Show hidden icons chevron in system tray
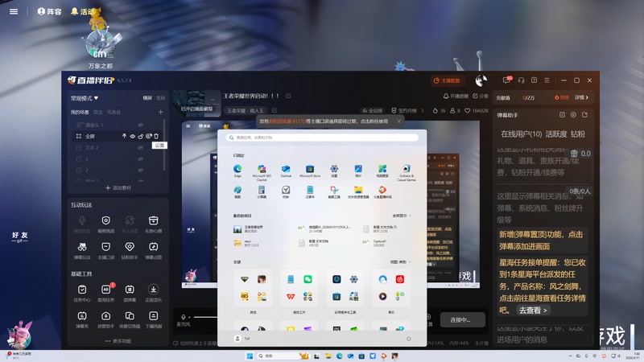Viewport: 644px width, 362px height. pyautogui.click(x=570, y=356)
